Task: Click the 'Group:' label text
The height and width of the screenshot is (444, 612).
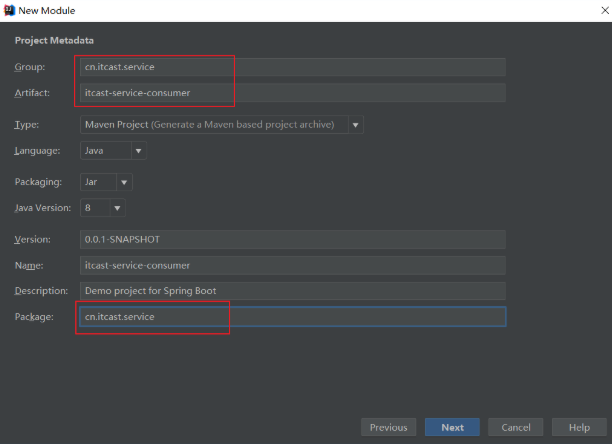Action: point(30,67)
